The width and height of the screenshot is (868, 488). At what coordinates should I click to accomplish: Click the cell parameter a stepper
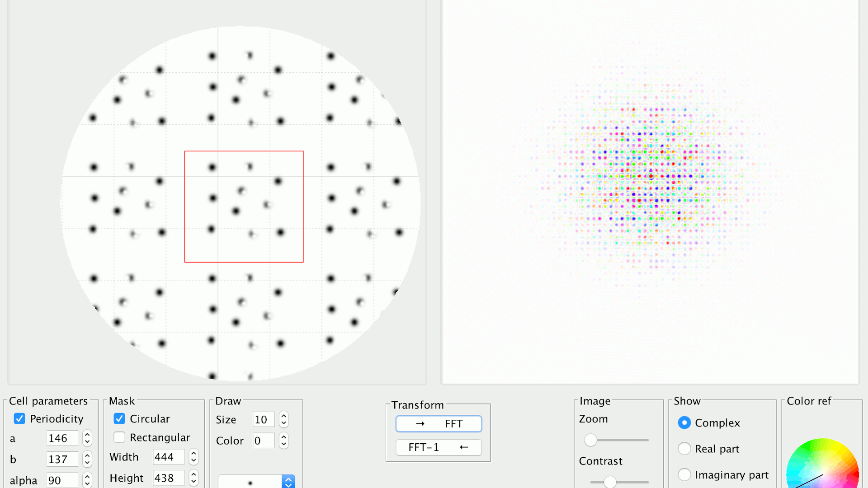(x=87, y=438)
